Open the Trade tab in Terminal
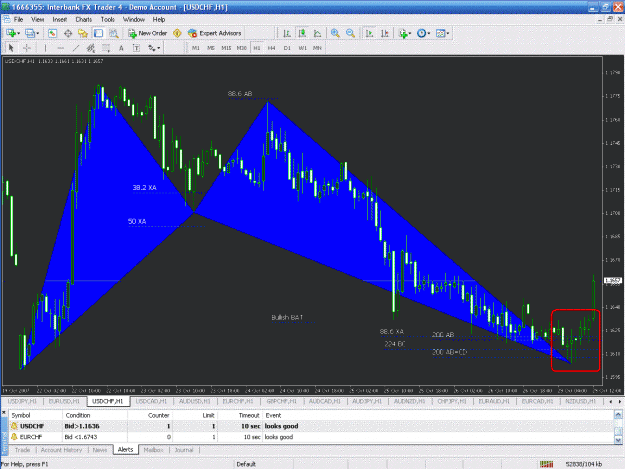Screen dimensions: 625x469 [x=22, y=450]
